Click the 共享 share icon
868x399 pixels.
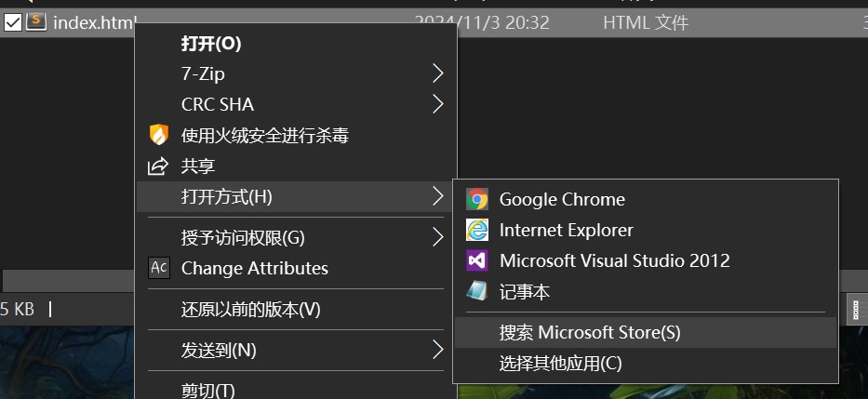click(x=159, y=166)
